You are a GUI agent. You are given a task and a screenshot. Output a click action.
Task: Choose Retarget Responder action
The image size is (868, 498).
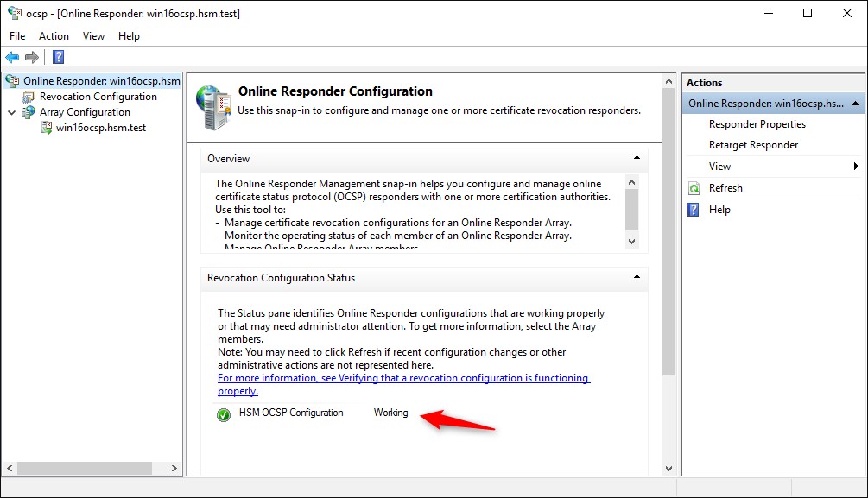(753, 145)
